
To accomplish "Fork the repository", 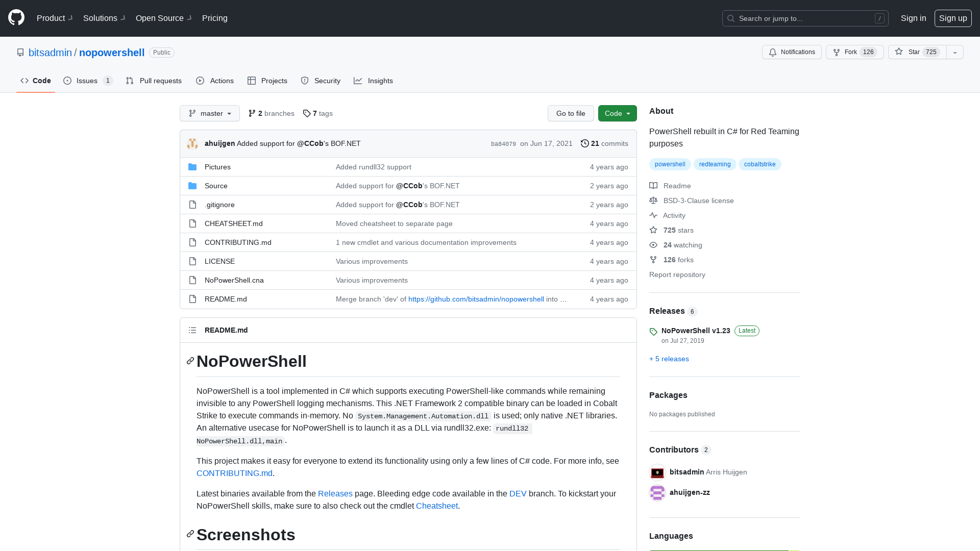I will tap(854, 52).
